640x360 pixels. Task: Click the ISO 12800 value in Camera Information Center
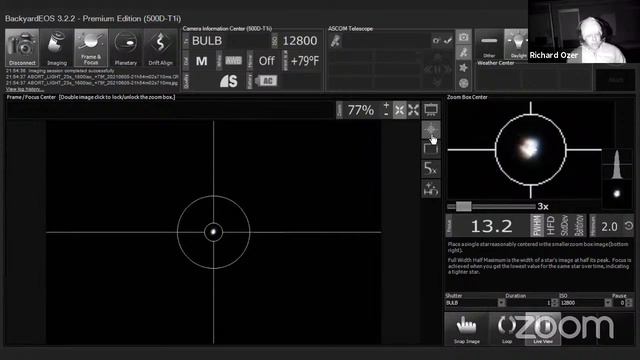tap(300, 41)
